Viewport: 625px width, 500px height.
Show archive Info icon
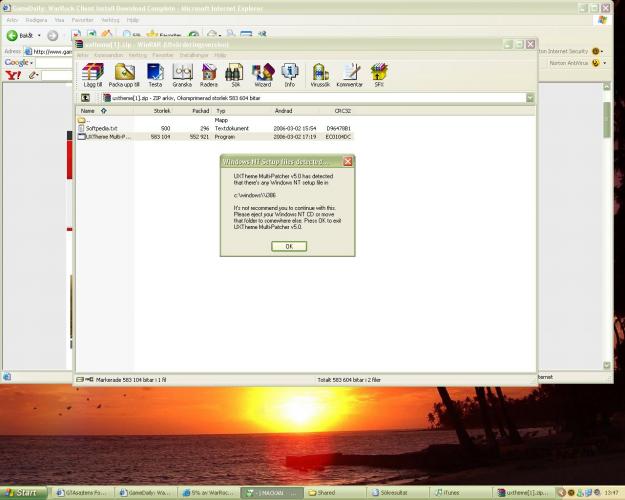tap(289, 76)
